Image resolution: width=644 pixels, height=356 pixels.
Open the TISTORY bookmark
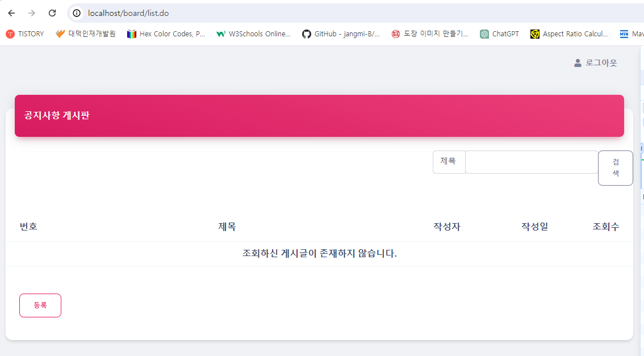pyautogui.click(x=25, y=34)
